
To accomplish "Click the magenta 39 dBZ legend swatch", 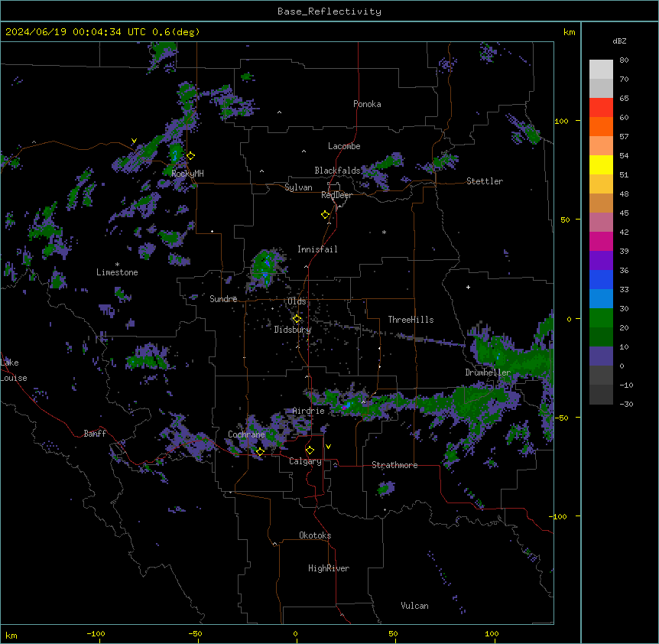I will [x=601, y=241].
